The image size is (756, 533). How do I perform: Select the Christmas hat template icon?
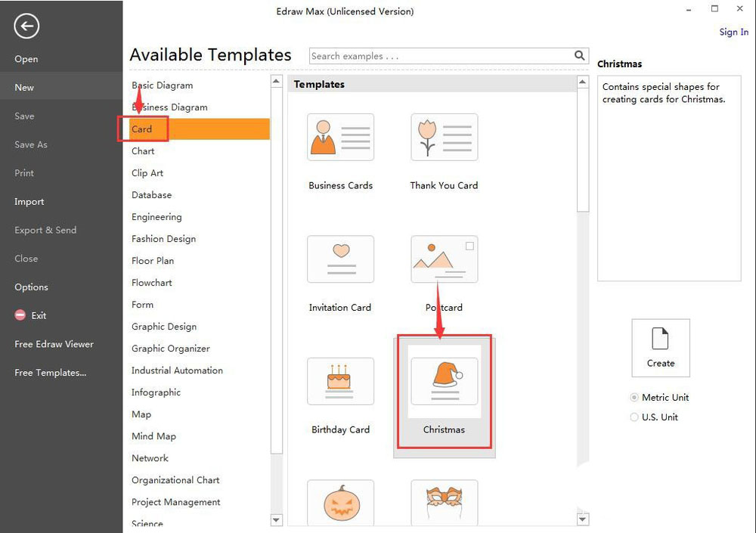444,381
